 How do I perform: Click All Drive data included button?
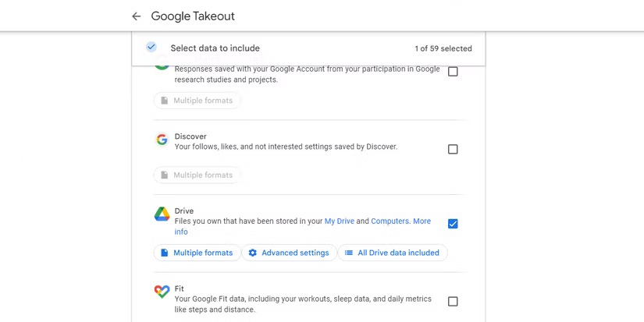(x=393, y=253)
